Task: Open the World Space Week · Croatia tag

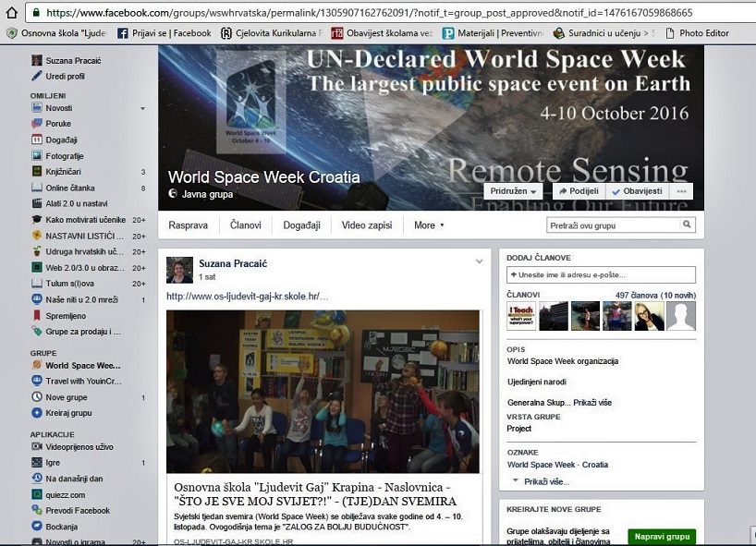Action: (557, 465)
